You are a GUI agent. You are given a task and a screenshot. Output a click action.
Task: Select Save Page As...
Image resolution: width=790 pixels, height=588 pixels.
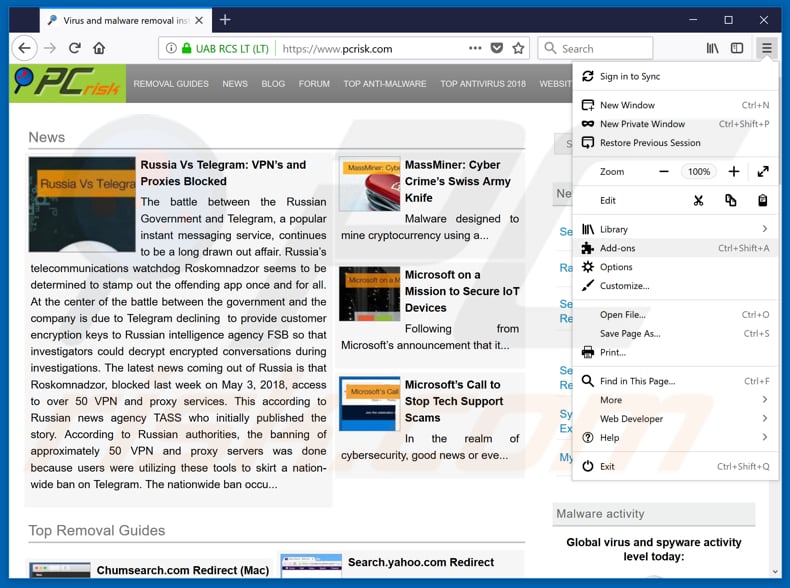point(675,334)
